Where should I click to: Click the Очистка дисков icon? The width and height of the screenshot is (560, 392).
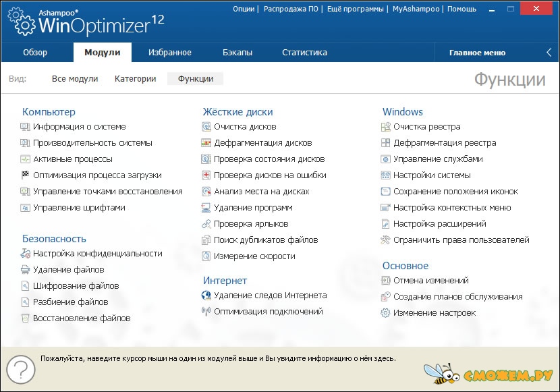coord(206,127)
